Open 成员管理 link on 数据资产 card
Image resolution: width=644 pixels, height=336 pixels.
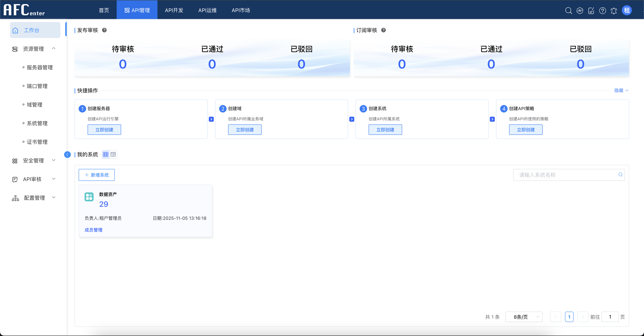[x=94, y=230]
